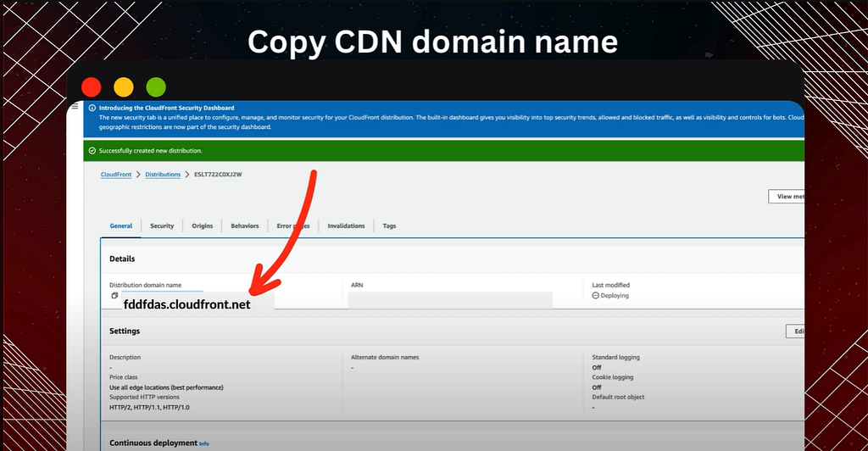
Task: Click the success checkmark icon in green banner
Action: click(92, 151)
